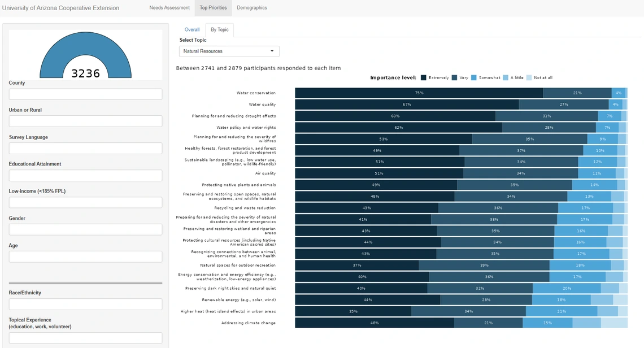Toggle the Not at all legend swatch

click(529, 77)
